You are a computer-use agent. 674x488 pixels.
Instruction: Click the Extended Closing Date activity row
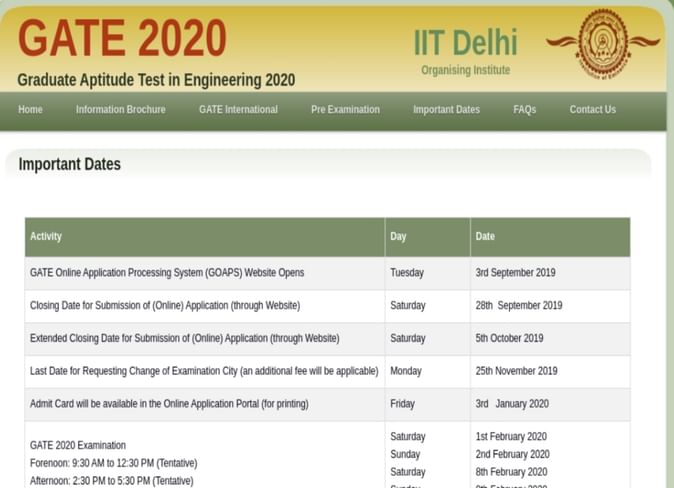tap(184, 339)
